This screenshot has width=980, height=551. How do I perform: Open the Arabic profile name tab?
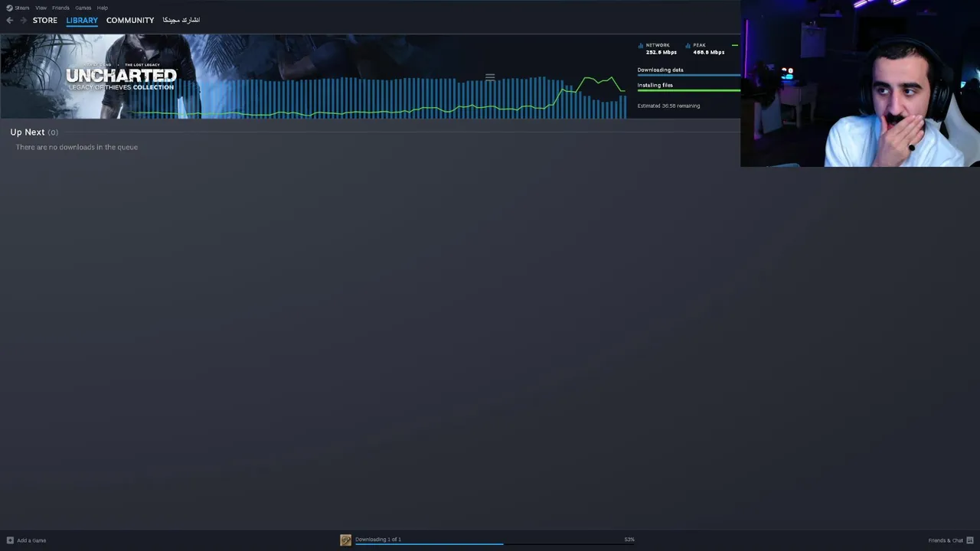tap(181, 20)
